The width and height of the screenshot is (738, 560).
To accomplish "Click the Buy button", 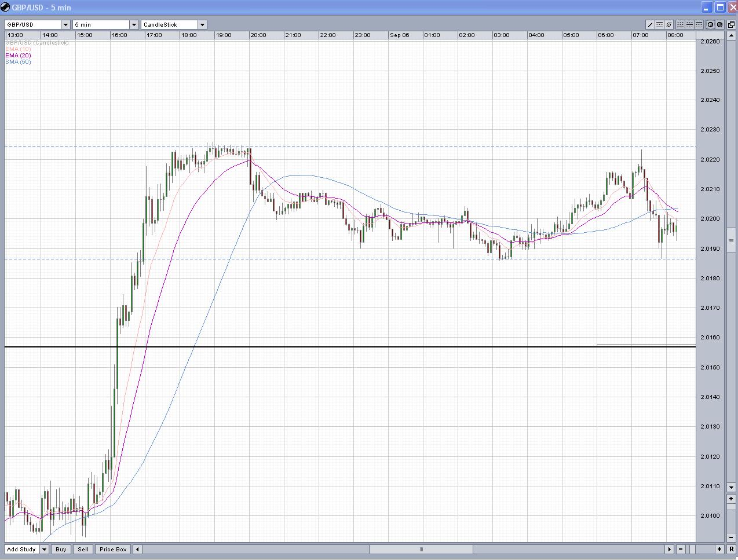I will (61, 549).
